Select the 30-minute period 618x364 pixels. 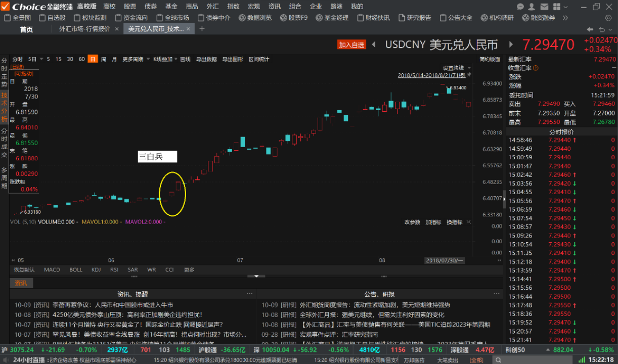pos(70,59)
